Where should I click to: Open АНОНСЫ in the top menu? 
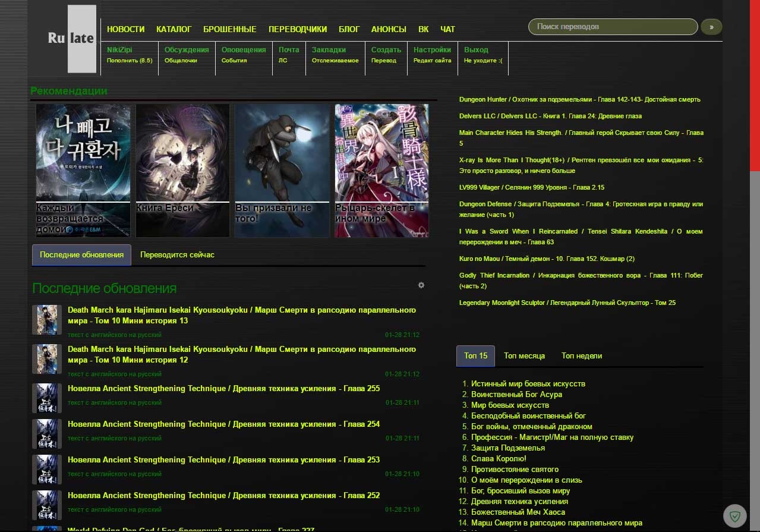[389, 29]
